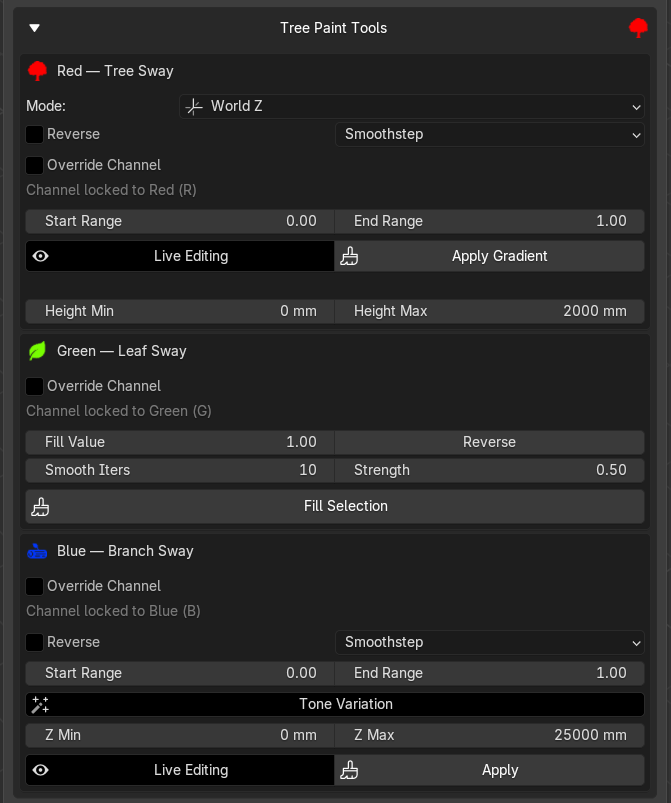Check Override Channel under Blue Branch Sway

click(x=35, y=586)
